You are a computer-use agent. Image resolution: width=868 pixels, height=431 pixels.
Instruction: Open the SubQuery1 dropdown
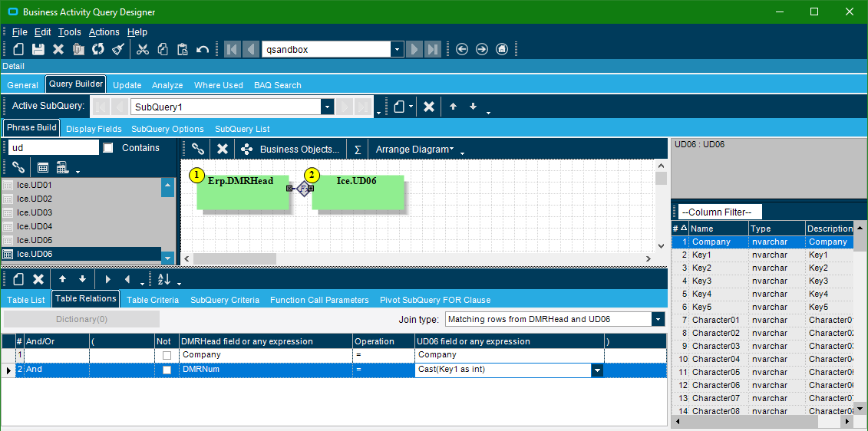pyautogui.click(x=327, y=107)
